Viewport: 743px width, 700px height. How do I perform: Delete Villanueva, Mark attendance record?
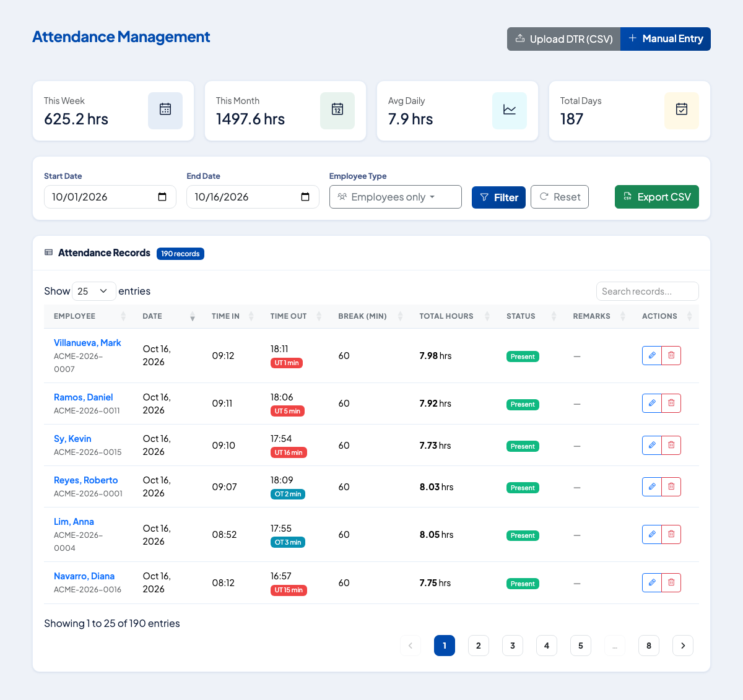[671, 355]
